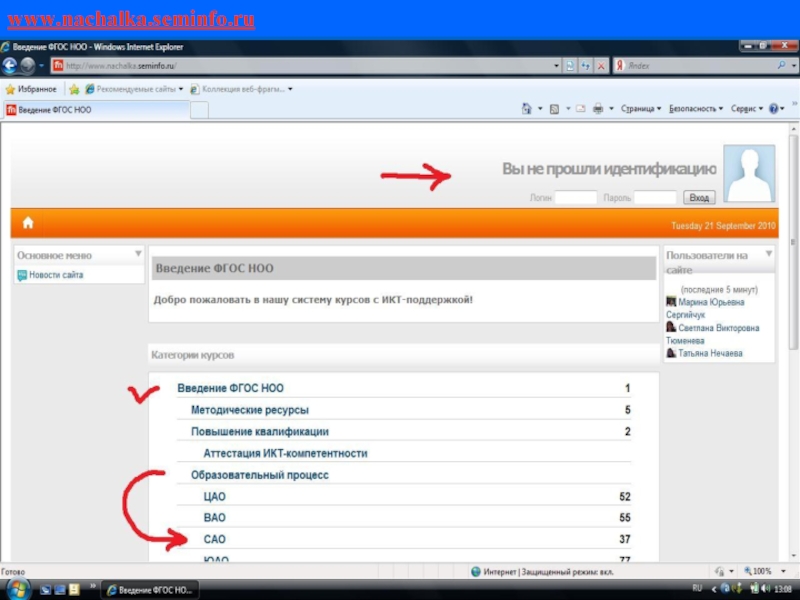
Task: Collapse the Основное меню block arrow
Action: point(138,254)
